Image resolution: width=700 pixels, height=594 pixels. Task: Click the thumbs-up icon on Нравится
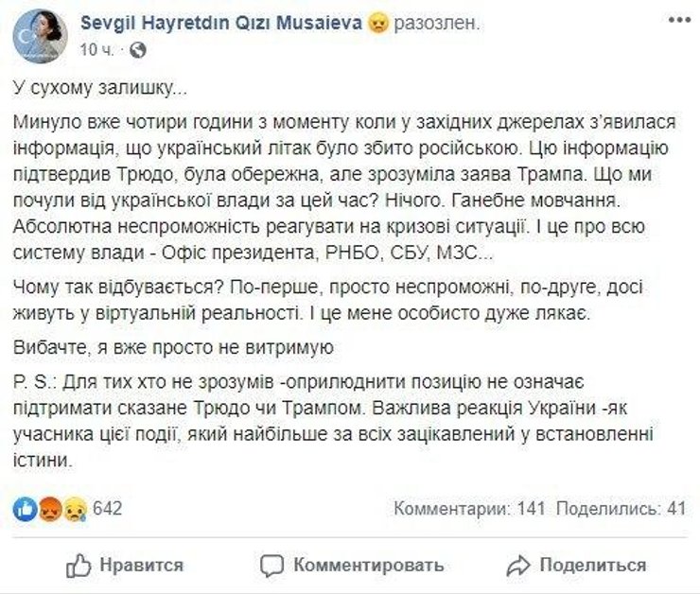click(79, 566)
